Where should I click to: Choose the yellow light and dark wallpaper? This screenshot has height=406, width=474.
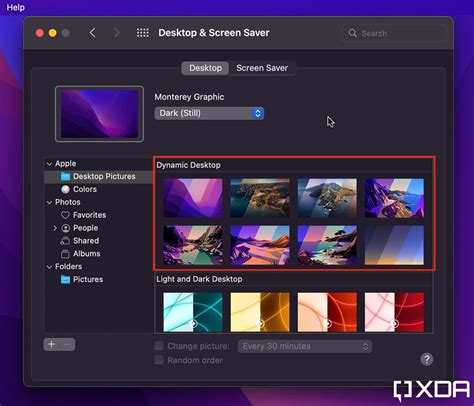260,312
